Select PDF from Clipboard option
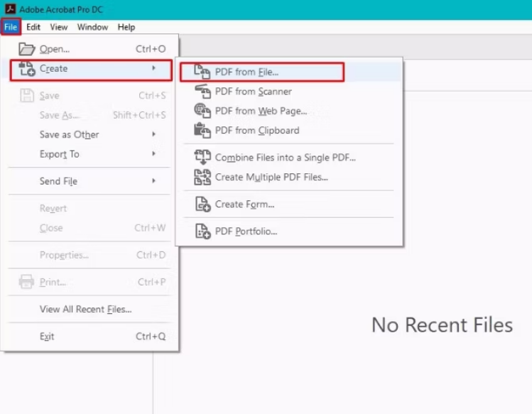Screen dimensions: 532x414 (x=289, y=131)
